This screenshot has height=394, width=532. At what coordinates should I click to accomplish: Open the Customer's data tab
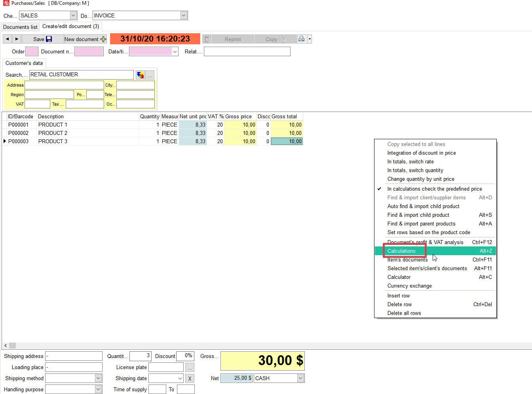click(24, 63)
